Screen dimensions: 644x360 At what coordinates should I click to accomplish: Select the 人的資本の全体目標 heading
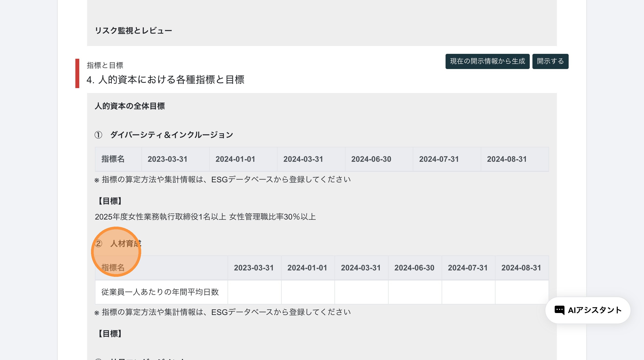130,106
